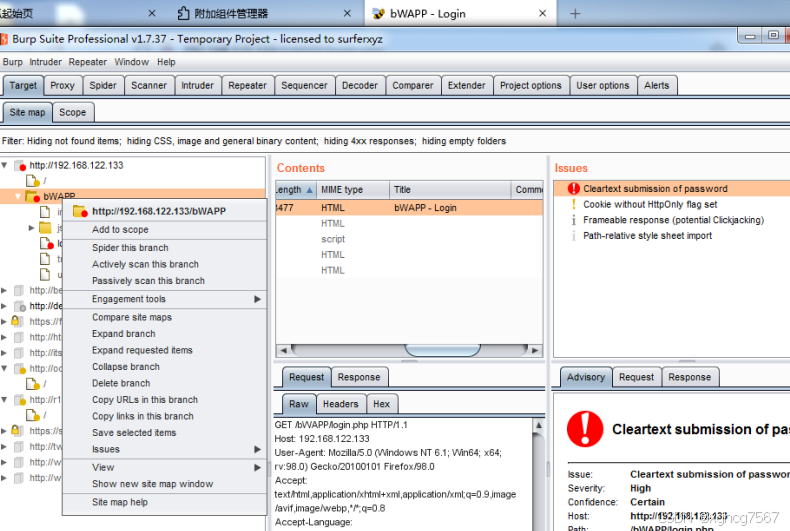The width and height of the screenshot is (790, 531).
Task: Open the Window menu
Action: tap(131, 62)
